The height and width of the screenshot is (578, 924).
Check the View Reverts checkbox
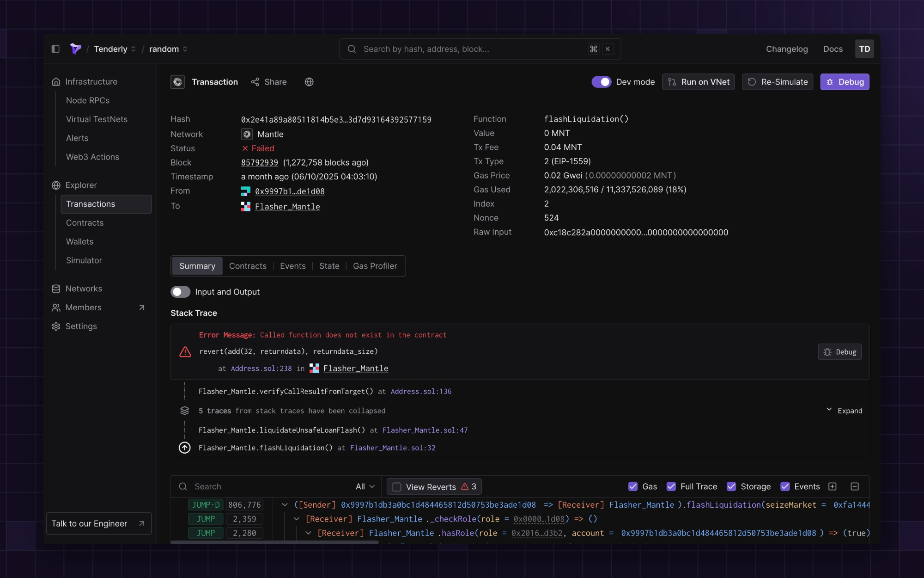396,487
